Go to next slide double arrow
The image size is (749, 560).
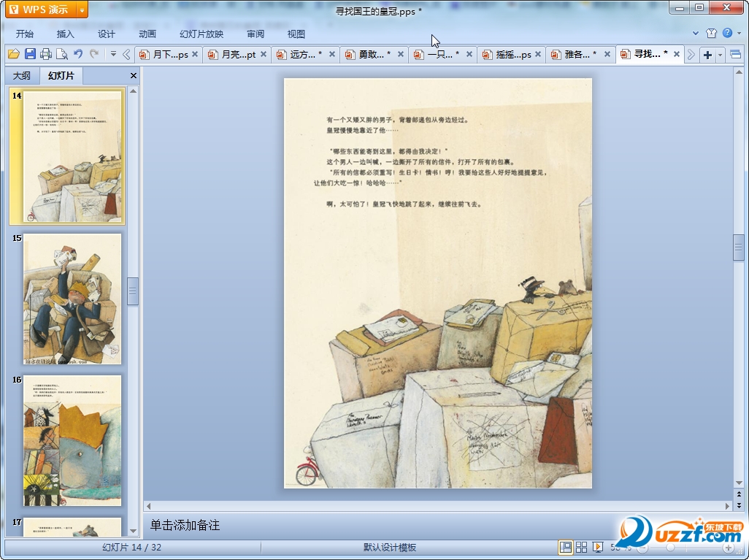739,505
